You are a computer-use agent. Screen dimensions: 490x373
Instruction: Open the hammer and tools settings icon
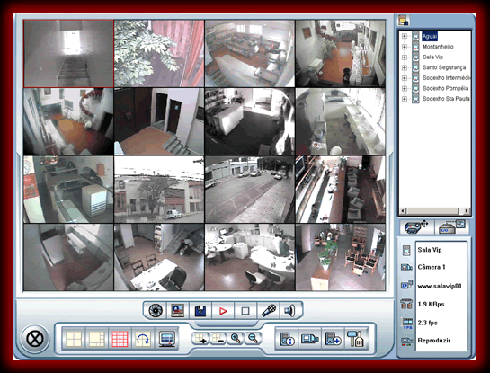pyautogui.click(x=356, y=339)
